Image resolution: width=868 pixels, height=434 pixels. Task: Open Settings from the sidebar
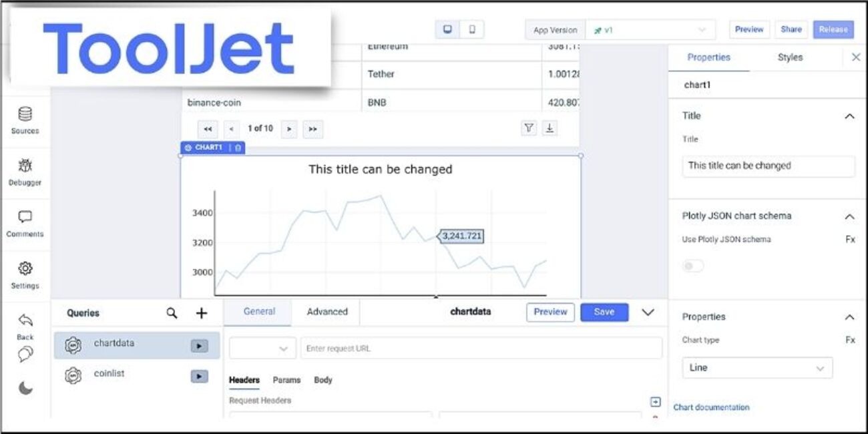pyautogui.click(x=25, y=275)
